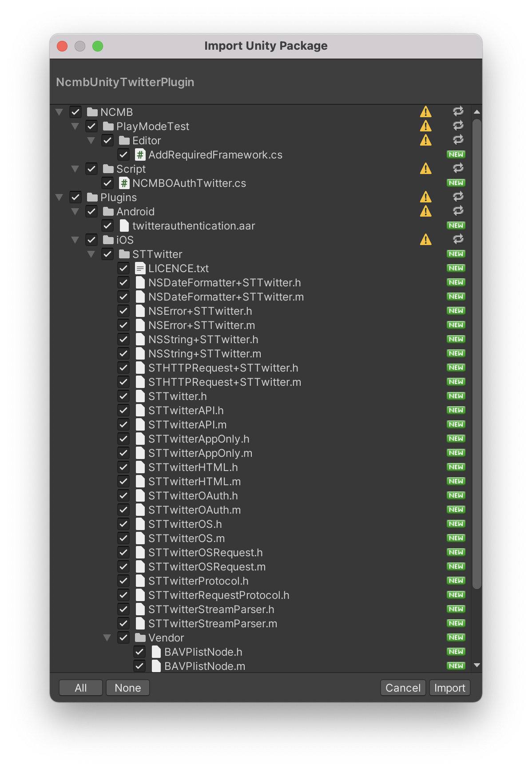Select the STHTTPRequest+STTwitter.m file name

click(x=225, y=382)
